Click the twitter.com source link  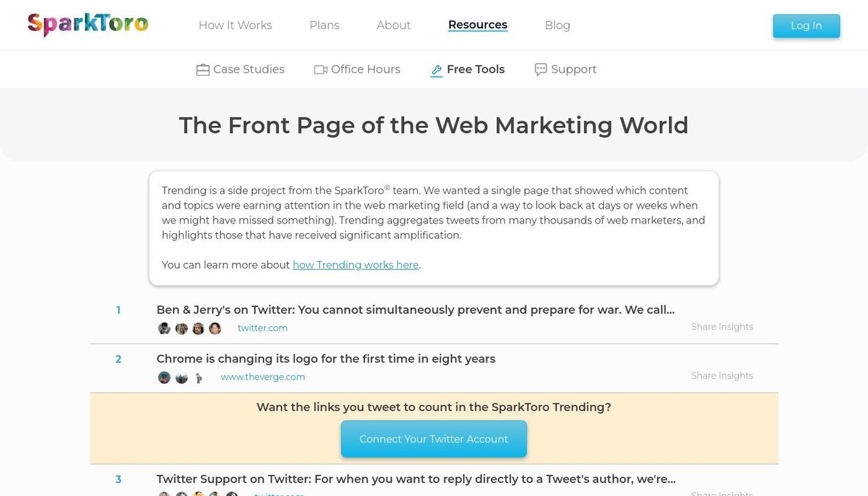click(x=262, y=327)
